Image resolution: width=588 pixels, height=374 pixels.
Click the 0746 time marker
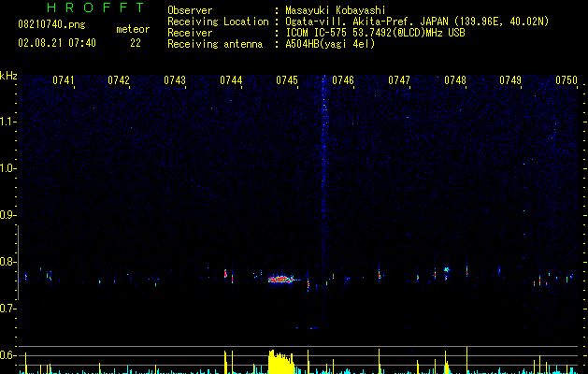coord(343,80)
